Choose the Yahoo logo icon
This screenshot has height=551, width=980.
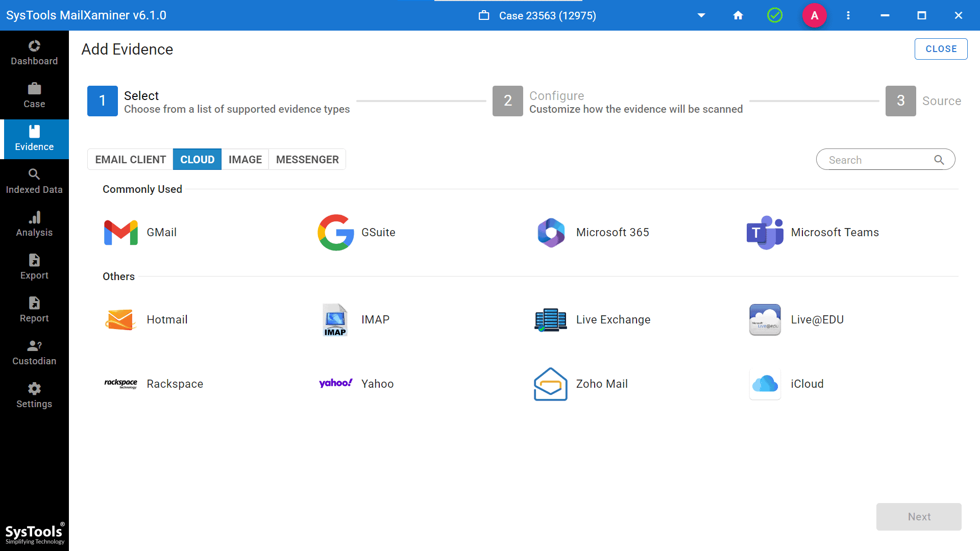[x=336, y=383]
